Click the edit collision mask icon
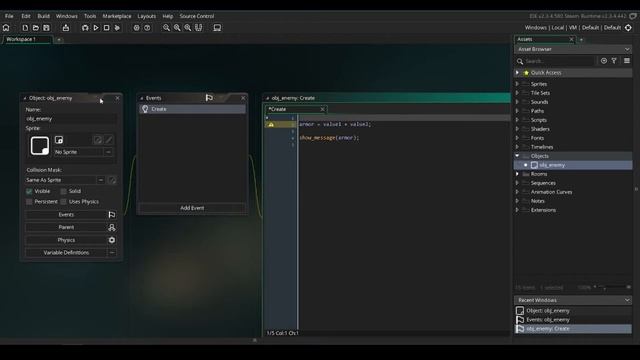640x360 pixels. pos(112,180)
